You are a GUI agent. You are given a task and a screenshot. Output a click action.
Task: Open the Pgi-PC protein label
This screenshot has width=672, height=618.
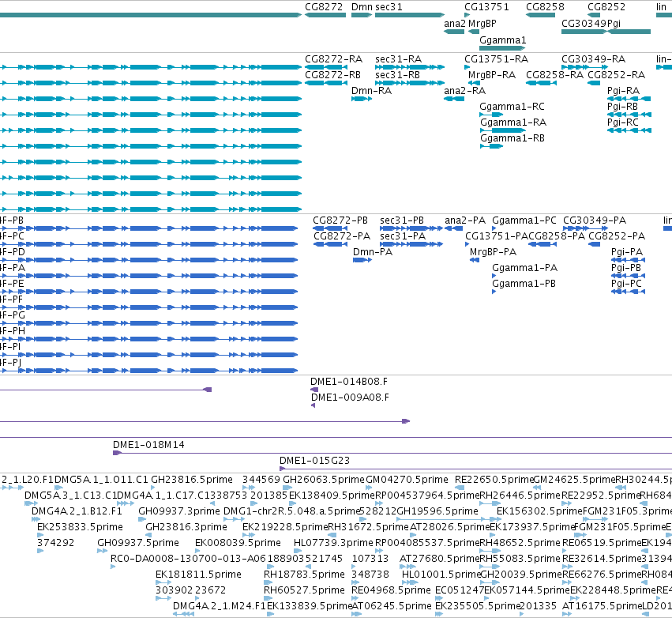[x=626, y=284]
